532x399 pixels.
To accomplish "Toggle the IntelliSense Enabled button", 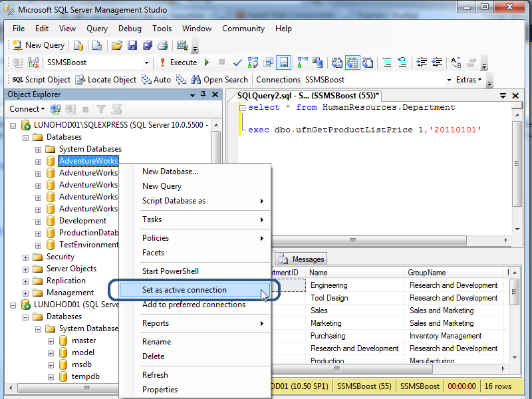I will pyautogui.click(x=283, y=63).
